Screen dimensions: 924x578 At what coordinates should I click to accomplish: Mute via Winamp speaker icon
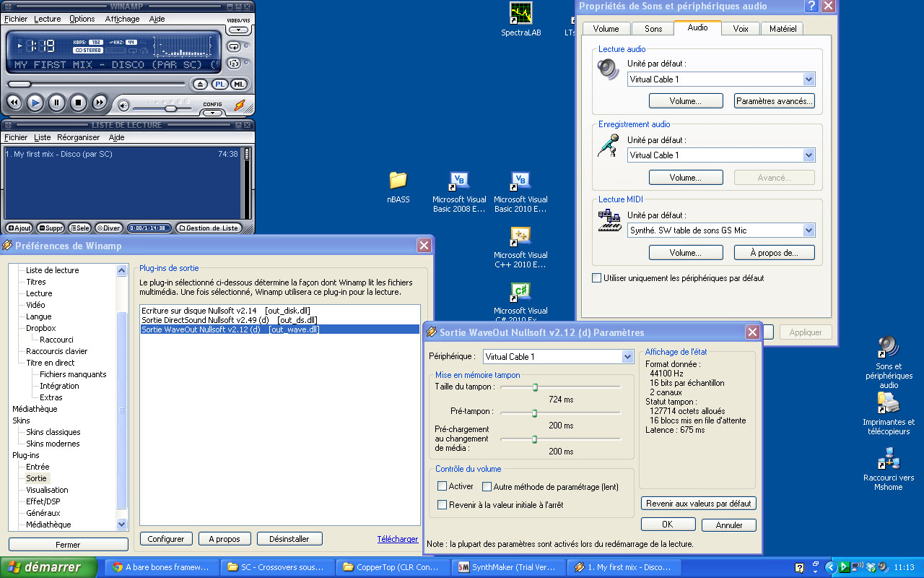[x=124, y=106]
